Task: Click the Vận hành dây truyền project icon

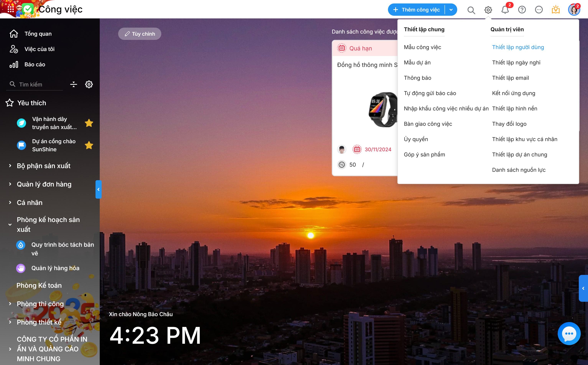Action: click(21, 123)
